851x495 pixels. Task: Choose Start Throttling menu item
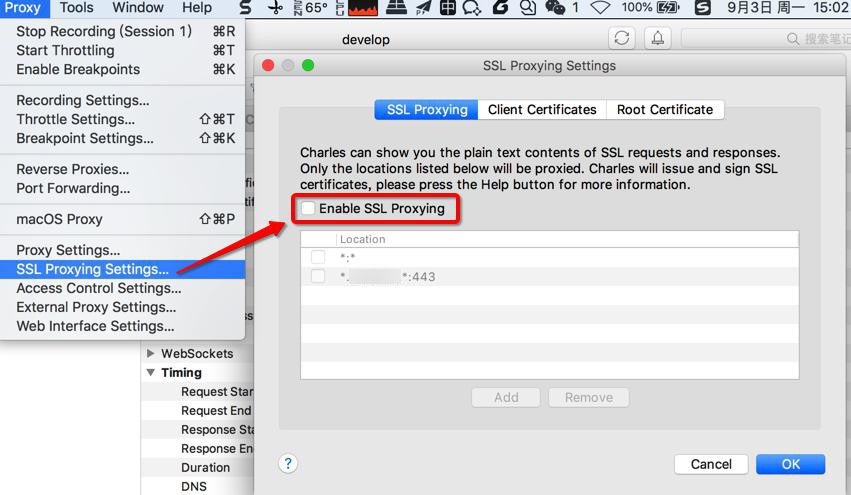(123, 50)
